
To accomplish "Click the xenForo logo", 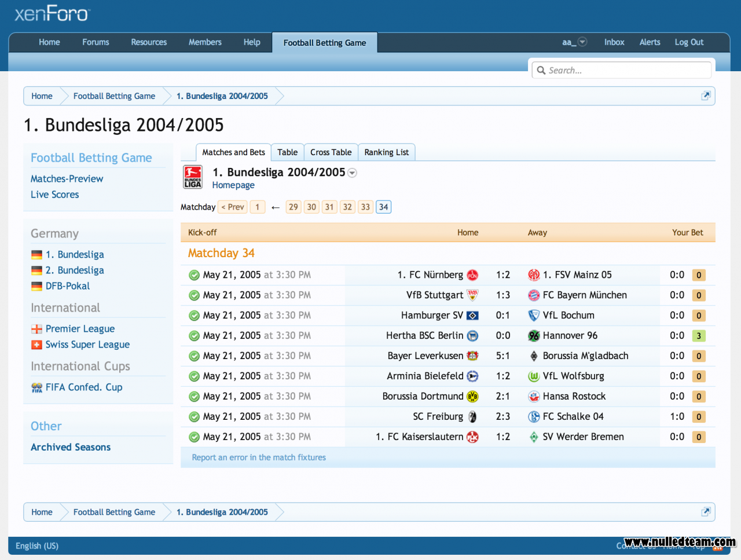I will (52, 14).
